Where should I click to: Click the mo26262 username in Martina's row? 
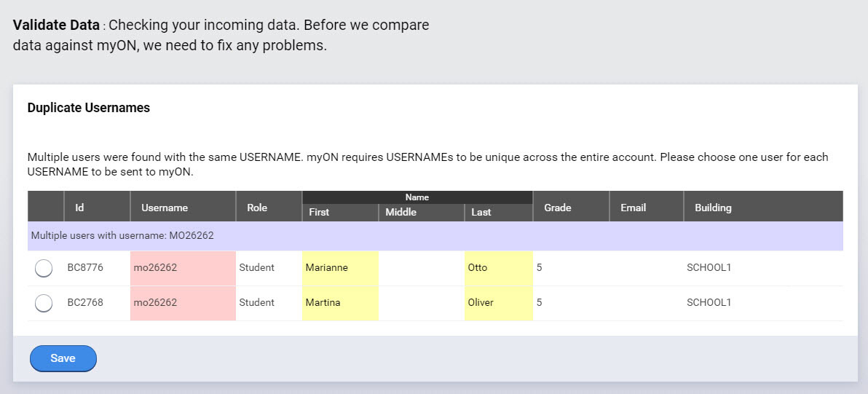pyautogui.click(x=184, y=303)
